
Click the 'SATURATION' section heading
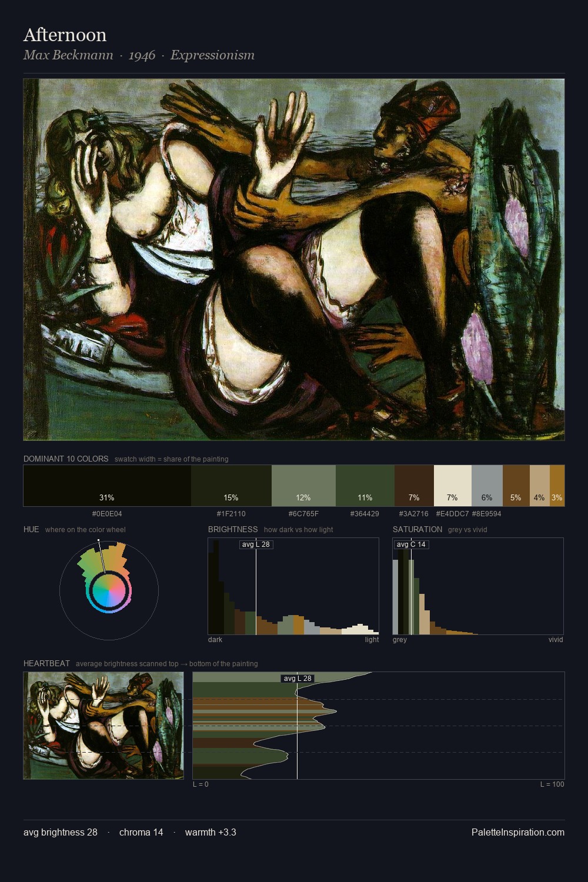click(417, 529)
